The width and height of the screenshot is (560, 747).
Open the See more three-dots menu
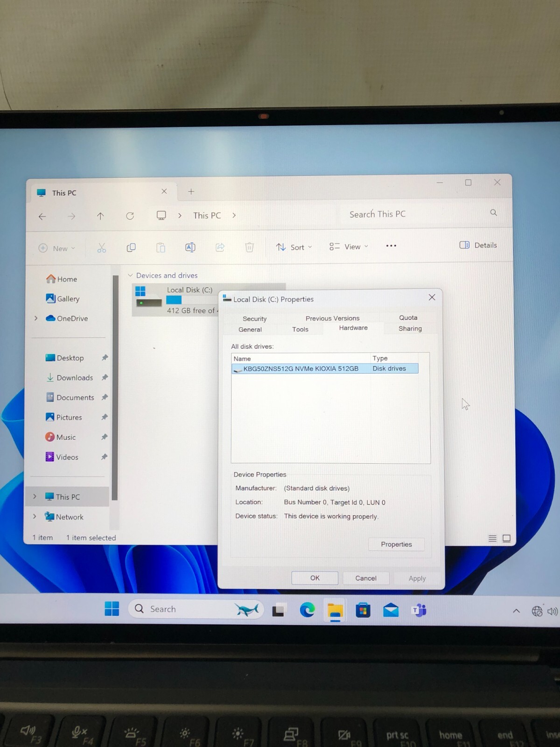tap(391, 246)
